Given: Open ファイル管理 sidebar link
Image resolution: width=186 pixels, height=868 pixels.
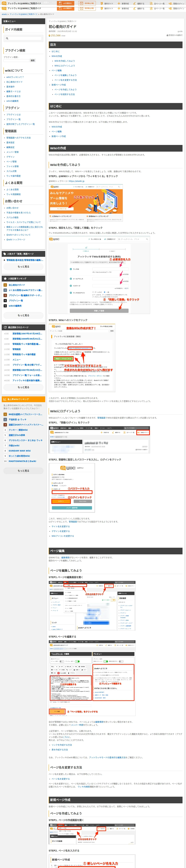Looking at the screenshot, I should click(12, 167).
